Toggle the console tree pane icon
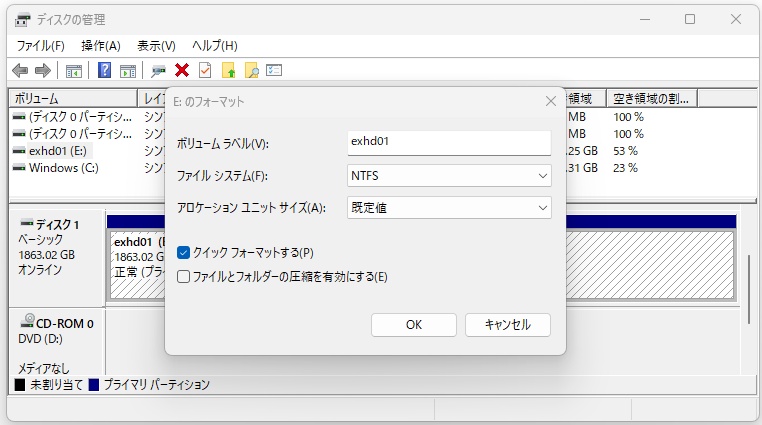The width and height of the screenshot is (762, 425). 74,71
